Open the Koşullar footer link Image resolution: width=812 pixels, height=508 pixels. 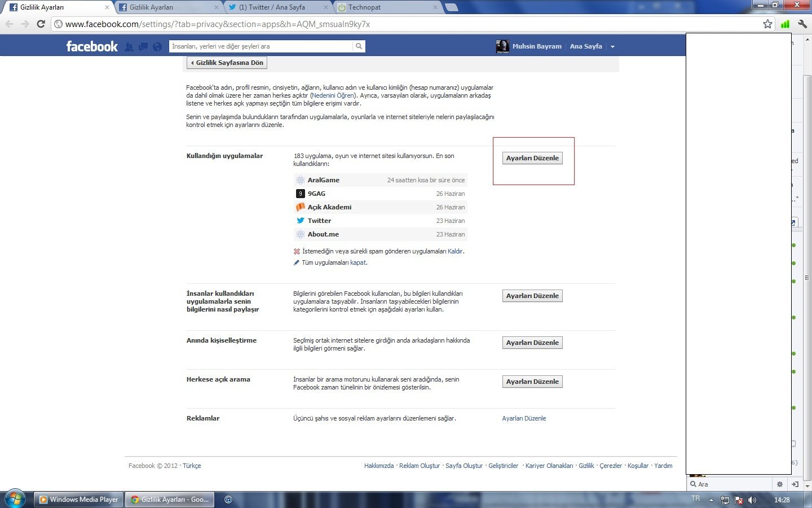tap(638, 466)
